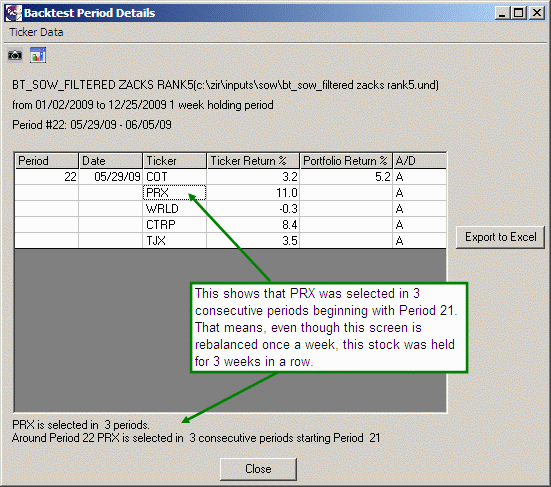Screen dimensions: 551x487
Task: Click the Close button
Action: pos(258,469)
